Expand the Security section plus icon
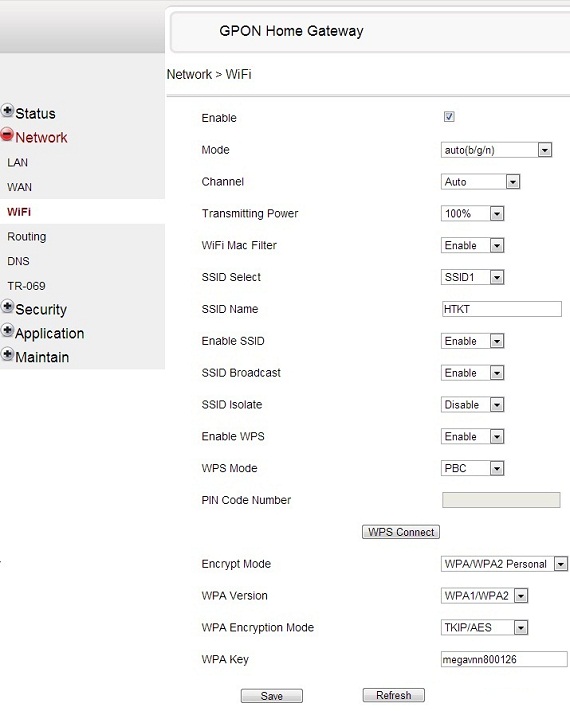 [7, 307]
